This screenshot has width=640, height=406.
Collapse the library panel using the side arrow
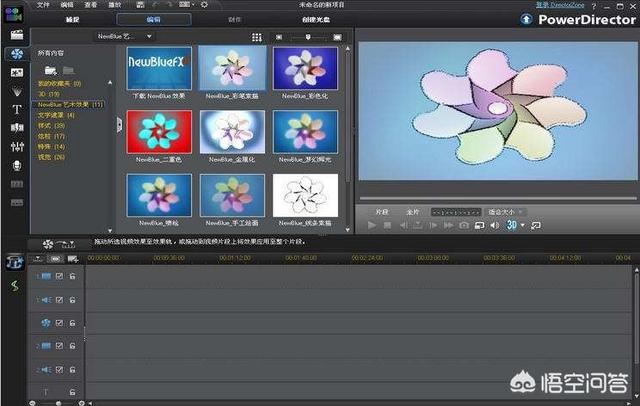119,124
